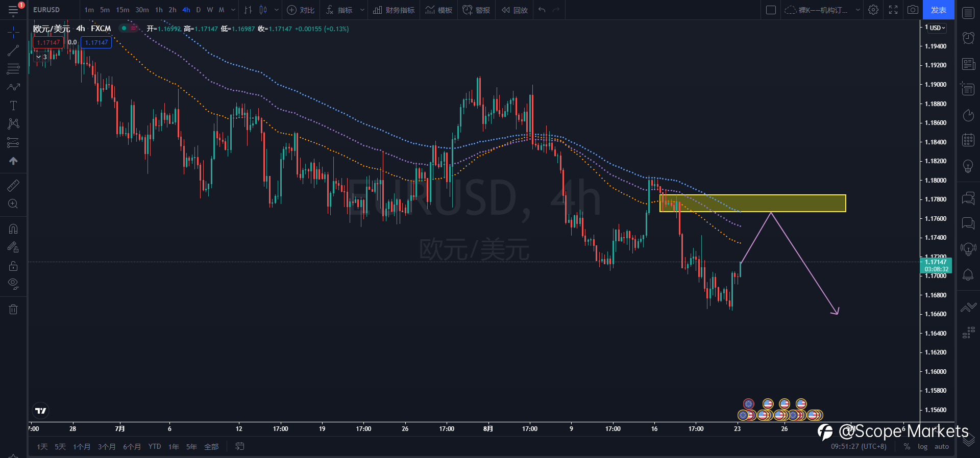Screen dimensions: 980x458
Task: Click the blue 发表 publish button
Action: pyautogui.click(x=939, y=10)
